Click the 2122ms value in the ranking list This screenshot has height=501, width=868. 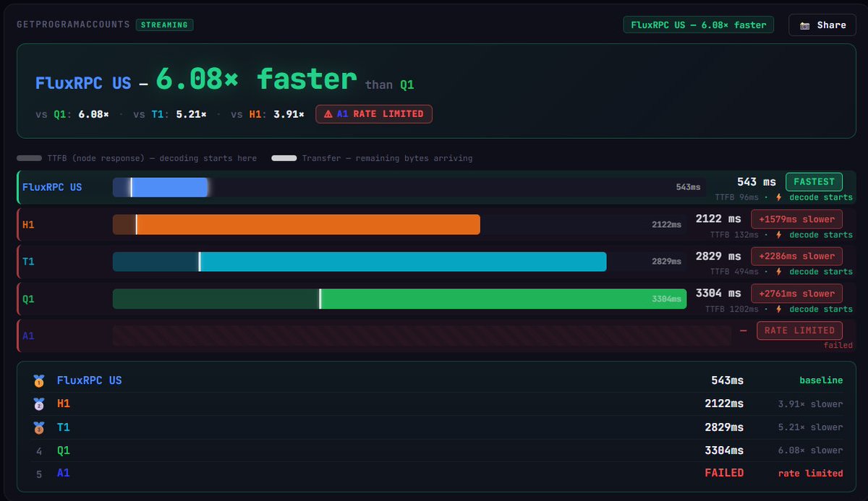(x=724, y=404)
